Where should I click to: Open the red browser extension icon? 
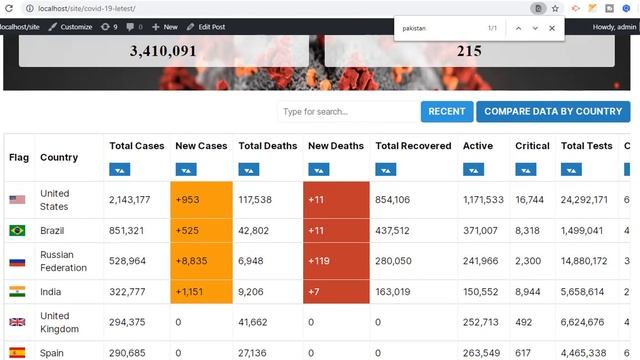point(576,8)
